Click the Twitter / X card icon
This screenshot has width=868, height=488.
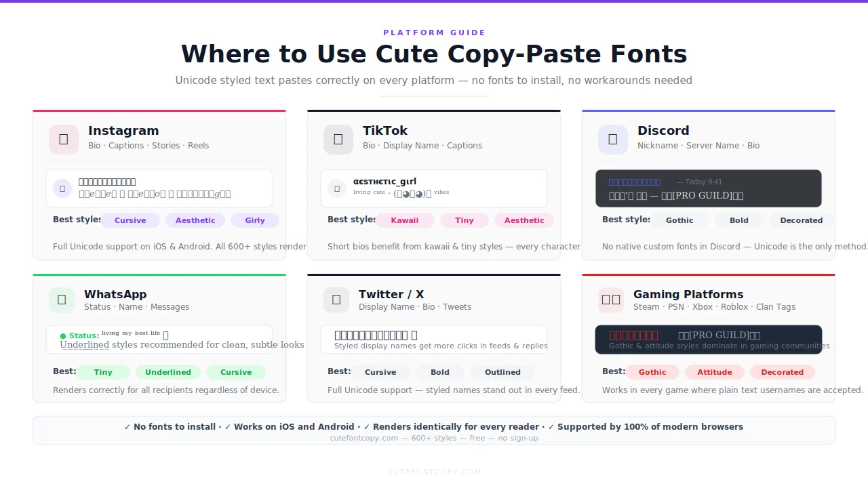pos(336,300)
